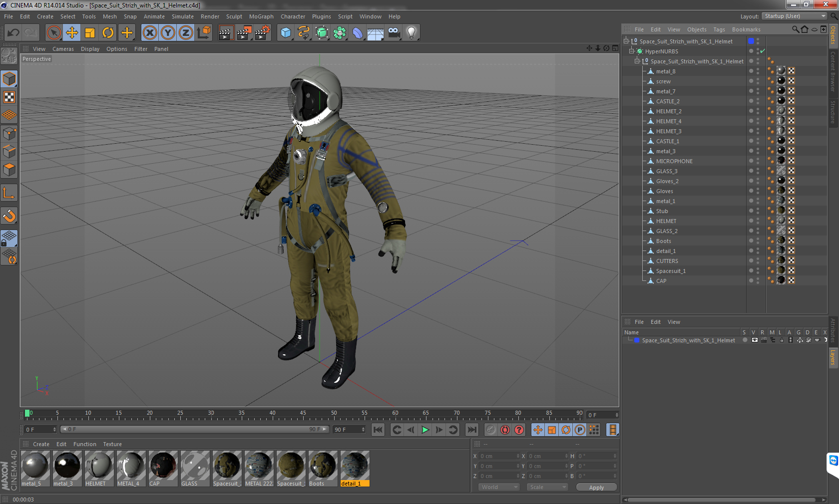Toggle layer solo dot in Layers panel
Viewport: 839px width, 504px height.
tap(745, 340)
